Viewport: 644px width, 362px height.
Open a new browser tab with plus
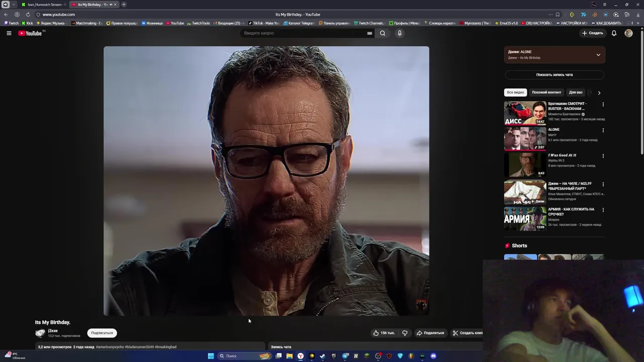click(x=124, y=5)
